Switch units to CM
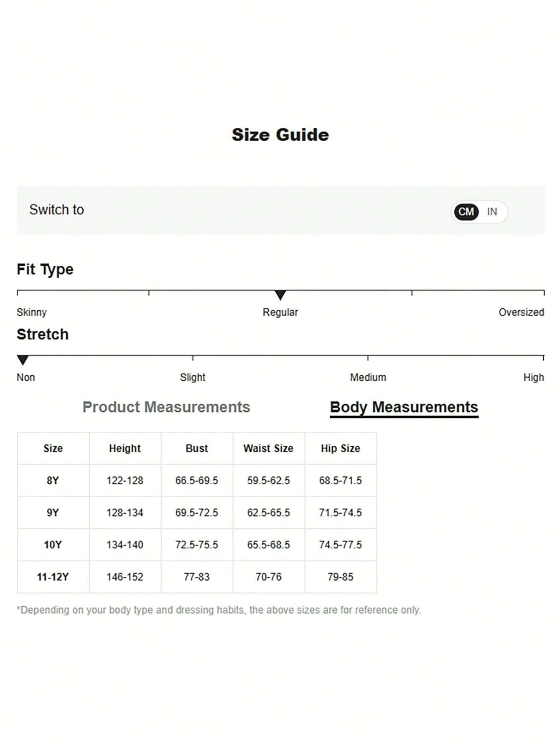 (x=466, y=211)
